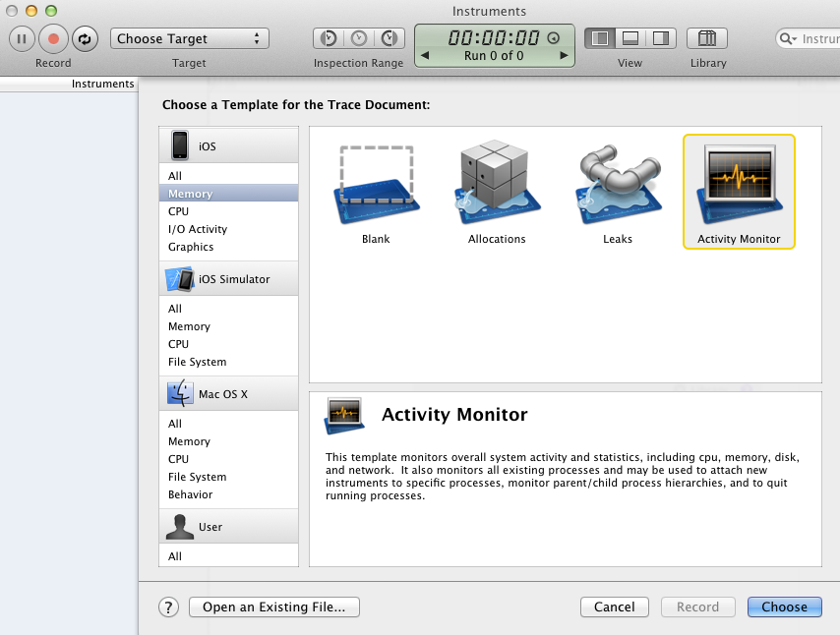Start recording with red Record button

53,39
